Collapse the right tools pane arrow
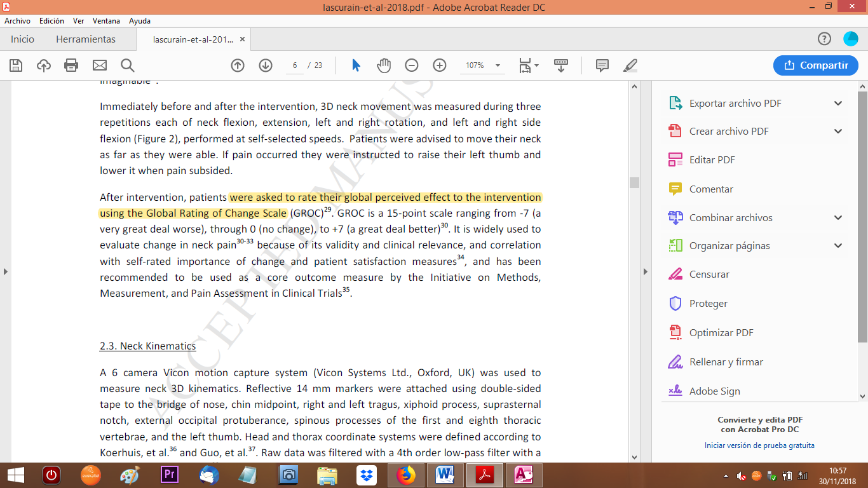 [646, 272]
